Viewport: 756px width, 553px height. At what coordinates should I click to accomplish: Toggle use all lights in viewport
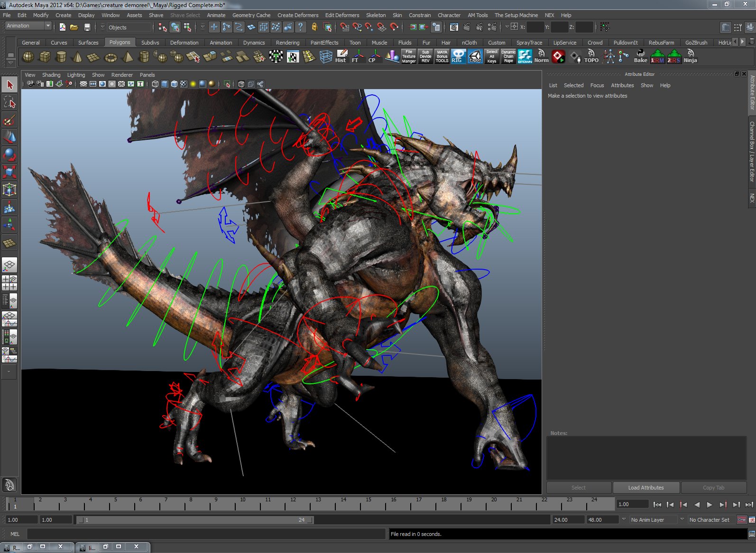(193, 84)
